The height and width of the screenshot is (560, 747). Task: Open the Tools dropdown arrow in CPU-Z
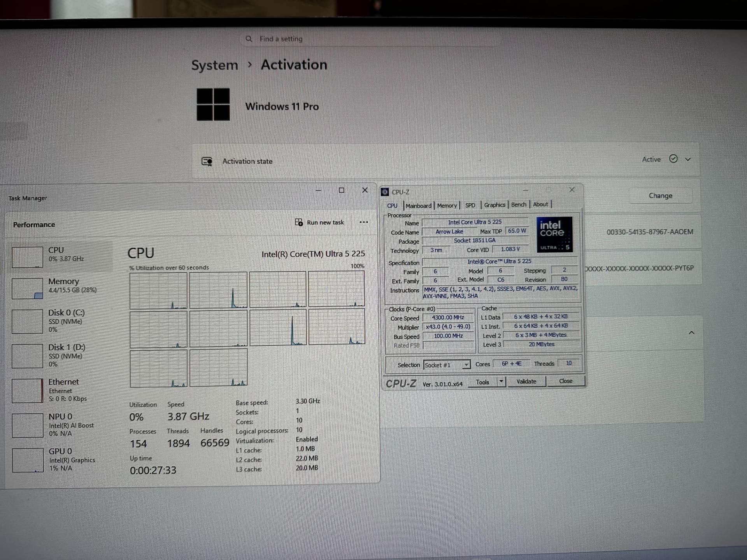pyautogui.click(x=501, y=381)
